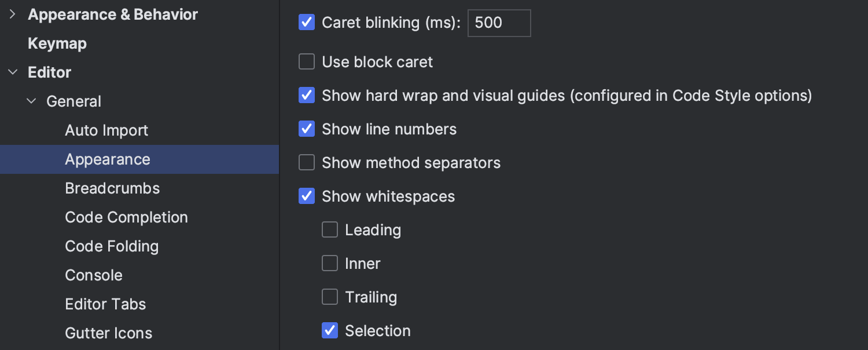Screen dimensions: 868x350
Task: Disable Caret blinking checkbox
Action: click(x=307, y=23)
